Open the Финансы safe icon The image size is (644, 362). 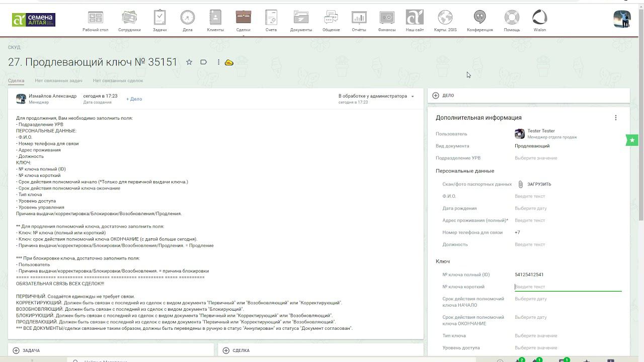[x=387, y=17]
